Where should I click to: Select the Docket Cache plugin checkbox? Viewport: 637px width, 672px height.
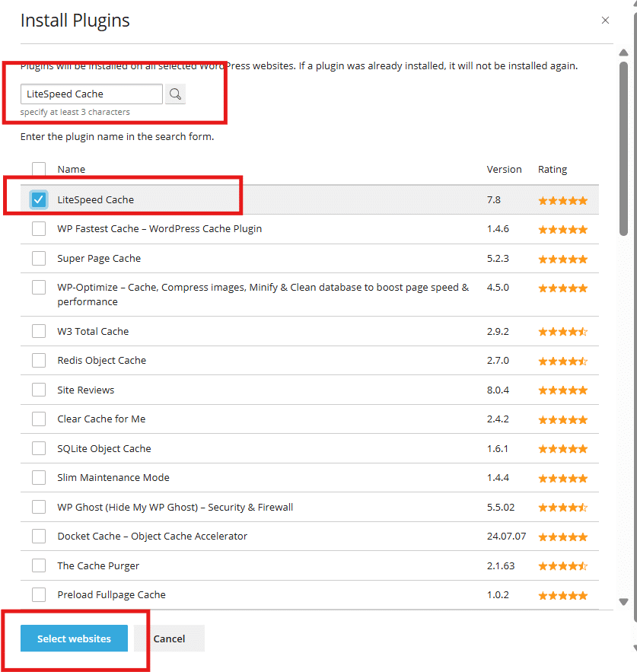(39, 536)
